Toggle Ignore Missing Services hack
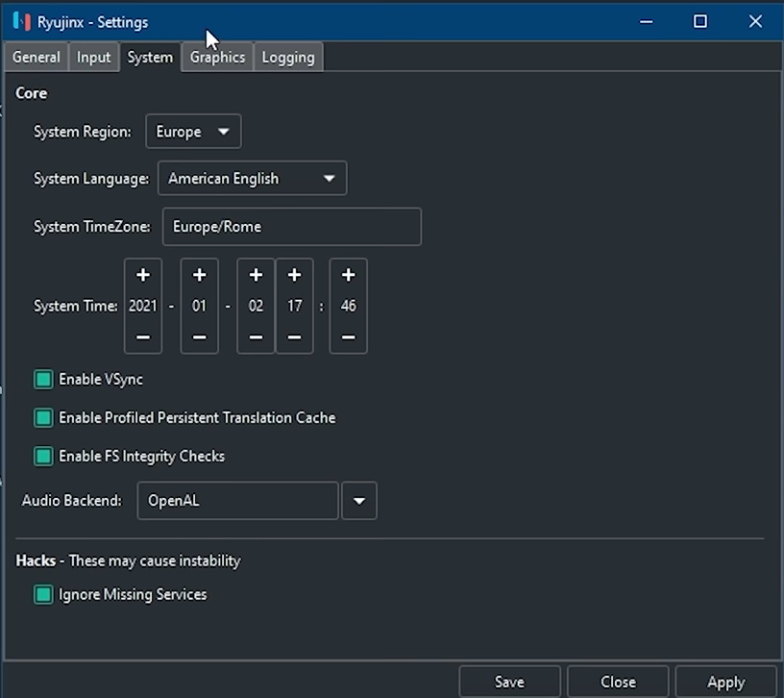This screenshot has width=784, height=698. [43, 595]
